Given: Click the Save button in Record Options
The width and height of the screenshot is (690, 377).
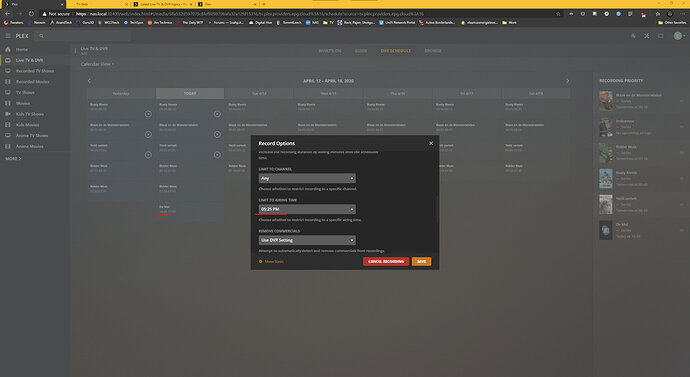Looking at the screenshot, I should coord(421,261).
